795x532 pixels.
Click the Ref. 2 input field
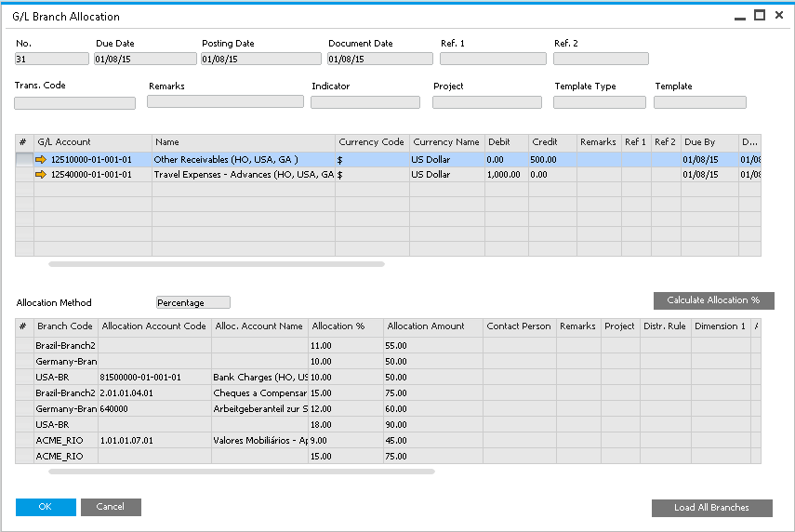tap(601, 59)
